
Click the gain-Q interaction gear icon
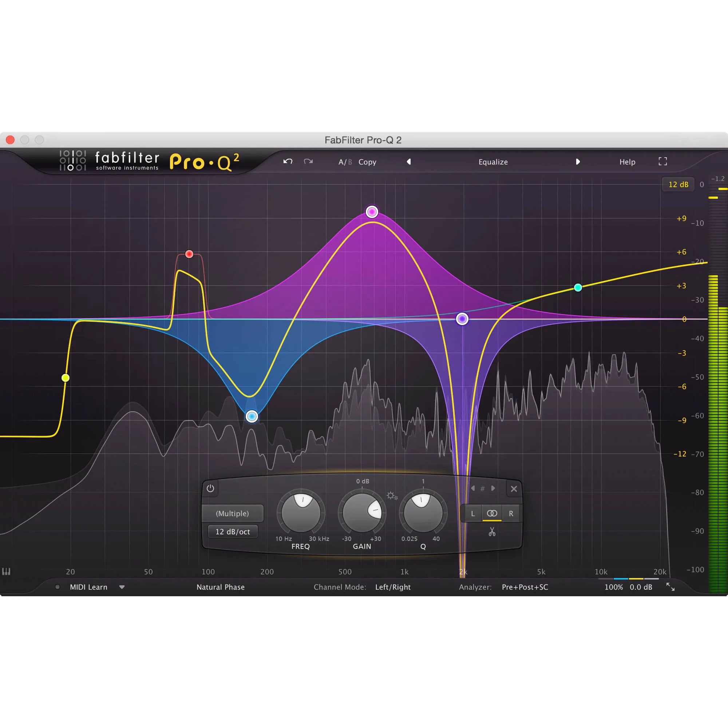coord(392,496)
